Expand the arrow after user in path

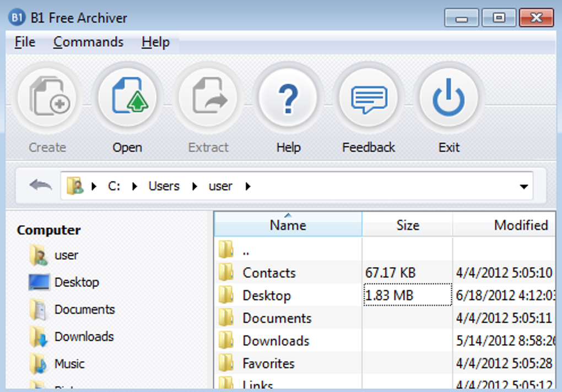pyautogui.click(x=248, y=186)
